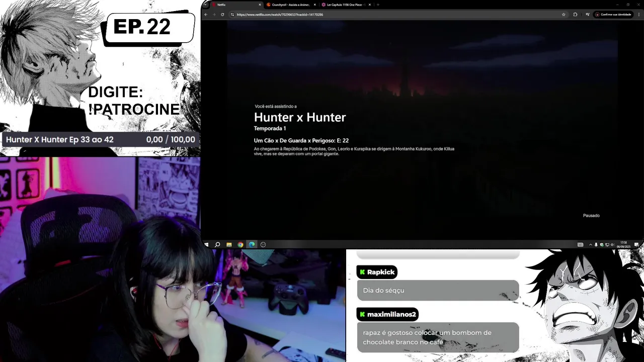Image resolution: width=644 pixels, height=362 pixels.
Task: Expand the hidden system tray icons
Action: click(591, 244)
